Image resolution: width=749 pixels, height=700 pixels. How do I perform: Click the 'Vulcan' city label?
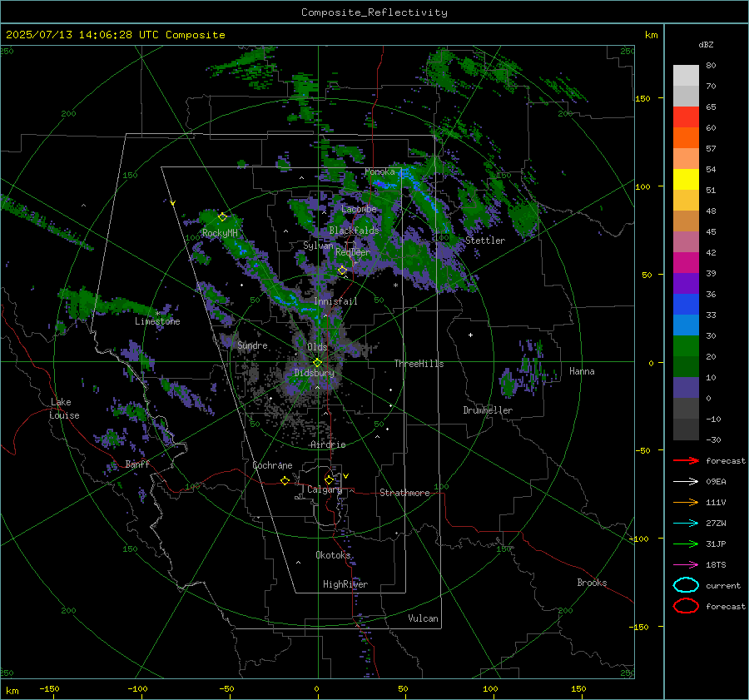(x=424, y=618)
